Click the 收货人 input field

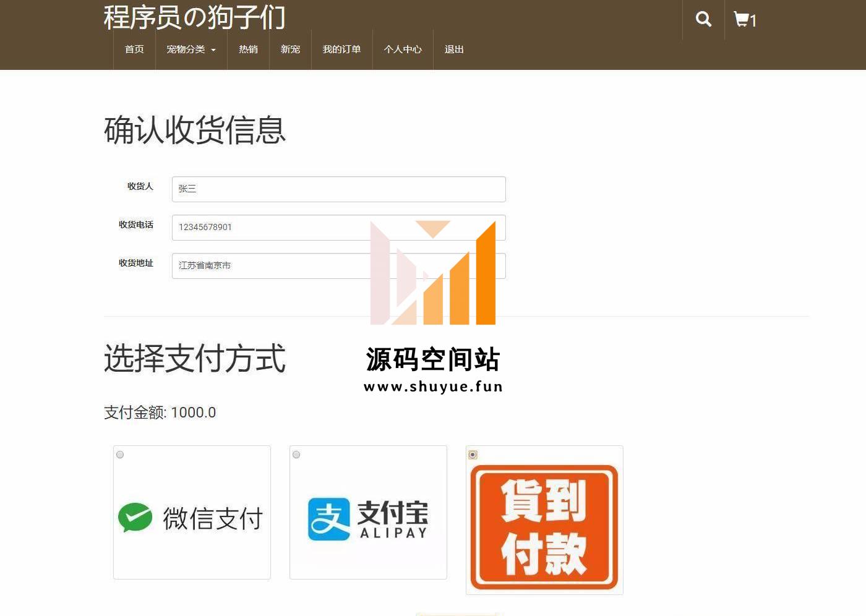(x=338, y=189)
